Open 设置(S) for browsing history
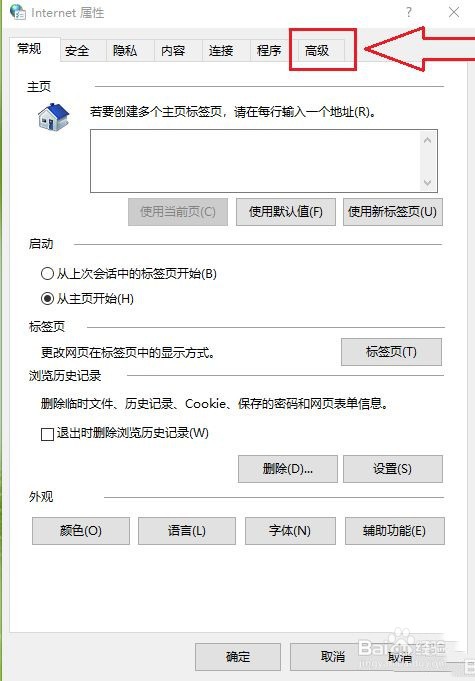Viewport: 475px width, 681px height. click(393, 469)
